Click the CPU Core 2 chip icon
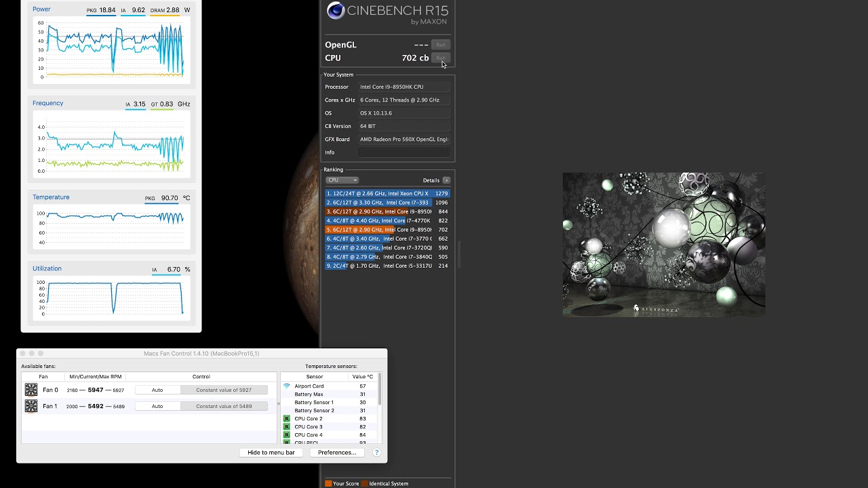Screen dimensions: 868x488 287,419
